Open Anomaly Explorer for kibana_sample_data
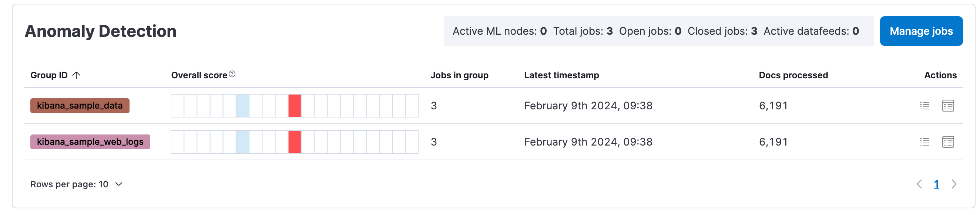 click(948, 106)
